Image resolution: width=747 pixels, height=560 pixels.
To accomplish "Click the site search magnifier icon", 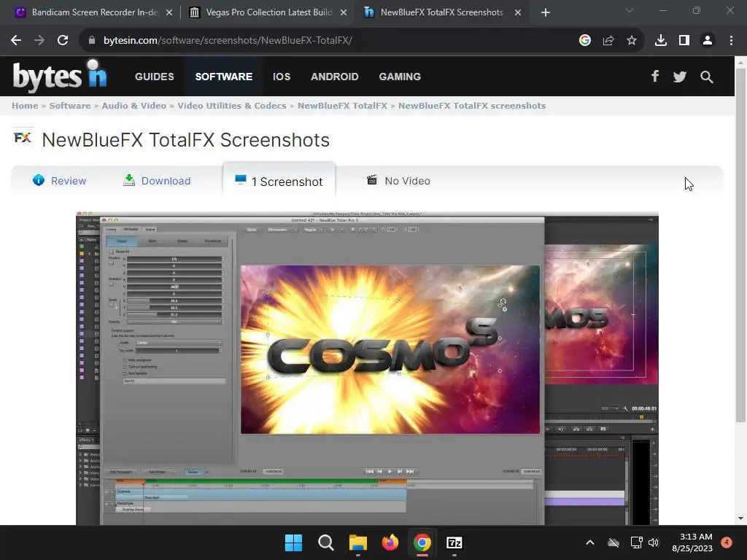I will point(706,77).
